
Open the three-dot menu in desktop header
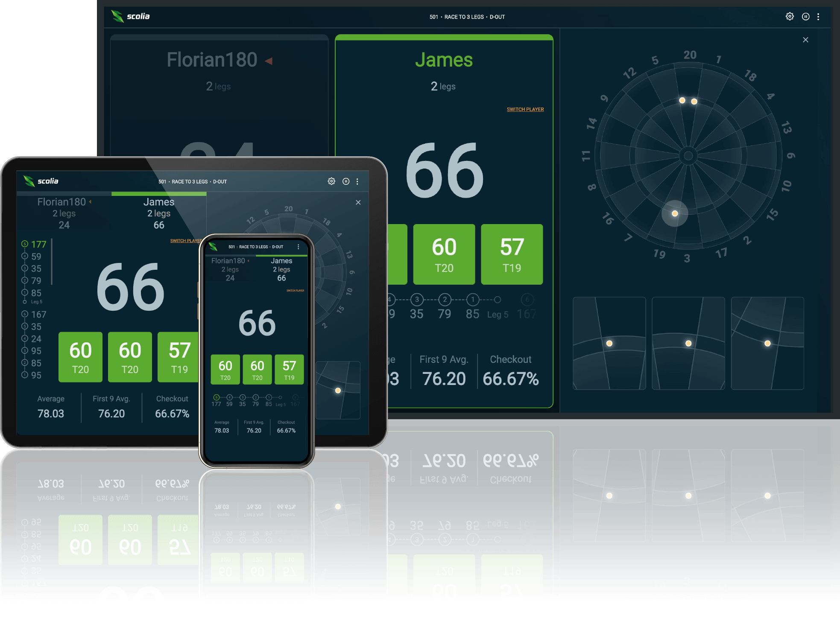coord(818,17)
